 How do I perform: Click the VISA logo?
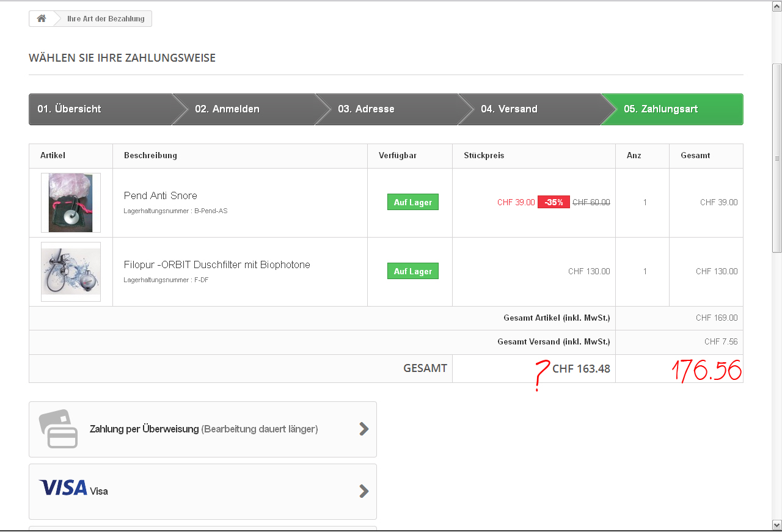pyautogui.click(x=63, y=487)
